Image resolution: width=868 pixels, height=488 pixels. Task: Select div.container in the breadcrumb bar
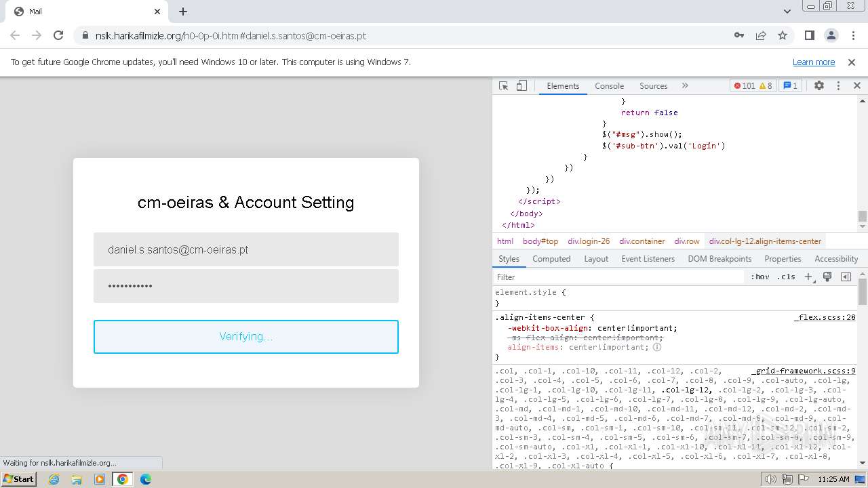(642, 241)
